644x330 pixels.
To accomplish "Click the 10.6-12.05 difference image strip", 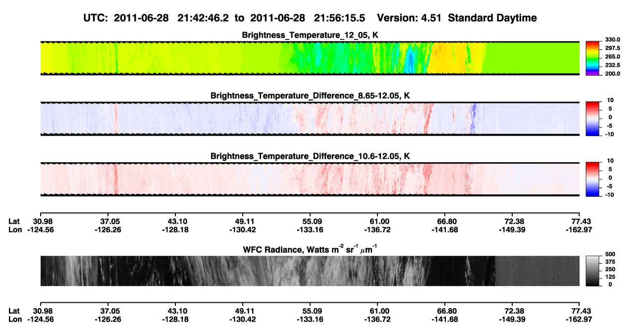I will coord(310,179).
